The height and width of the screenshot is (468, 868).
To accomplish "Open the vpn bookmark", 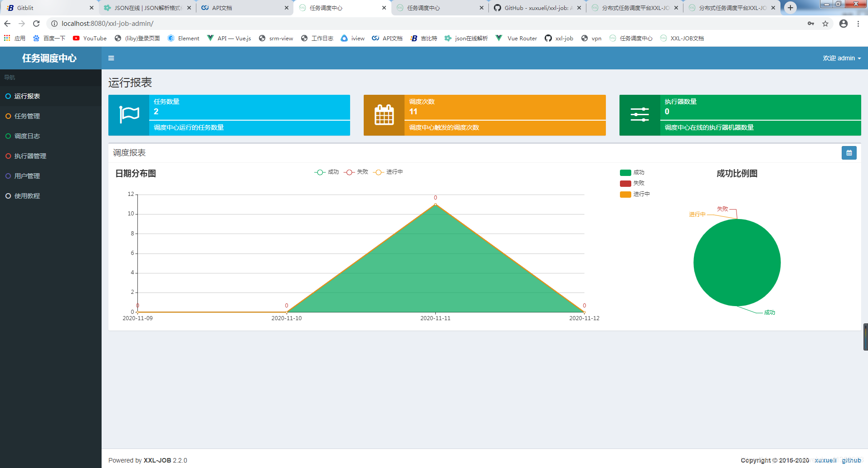I will [591, 39].
